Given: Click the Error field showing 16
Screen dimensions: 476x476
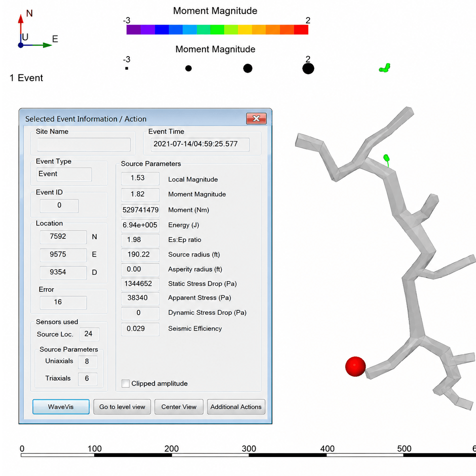Looking at the screenshot, I should point(63,302).
